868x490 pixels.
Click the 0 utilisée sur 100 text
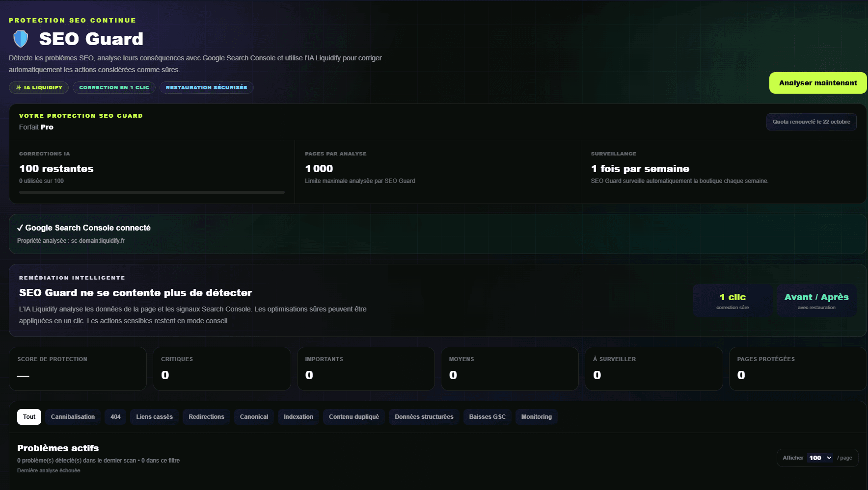(x=41, y=181)
